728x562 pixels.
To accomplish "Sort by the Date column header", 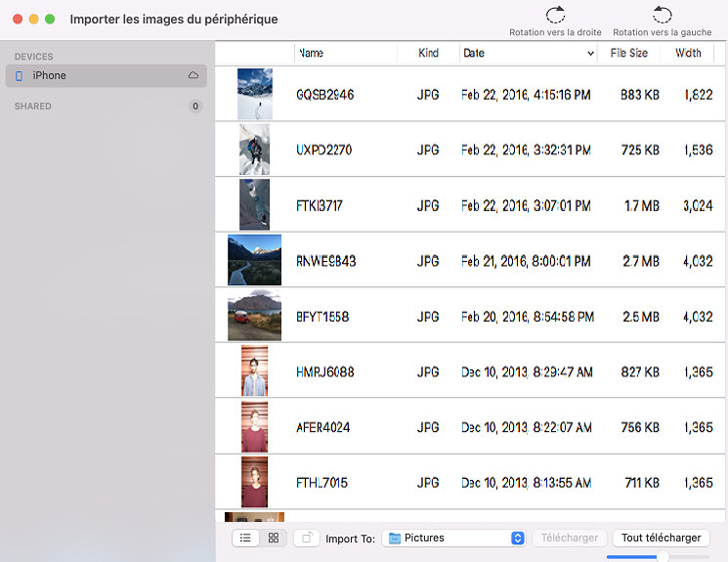I will coord(529,53).
